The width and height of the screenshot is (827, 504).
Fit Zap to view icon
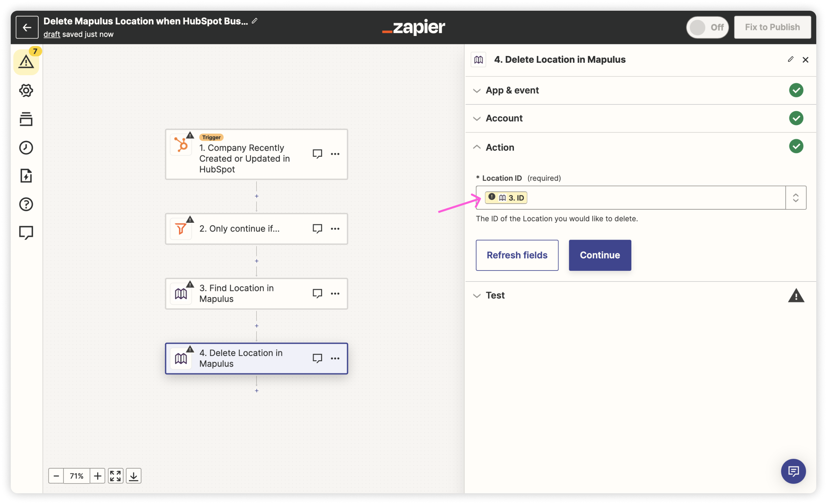coord(115,476)
